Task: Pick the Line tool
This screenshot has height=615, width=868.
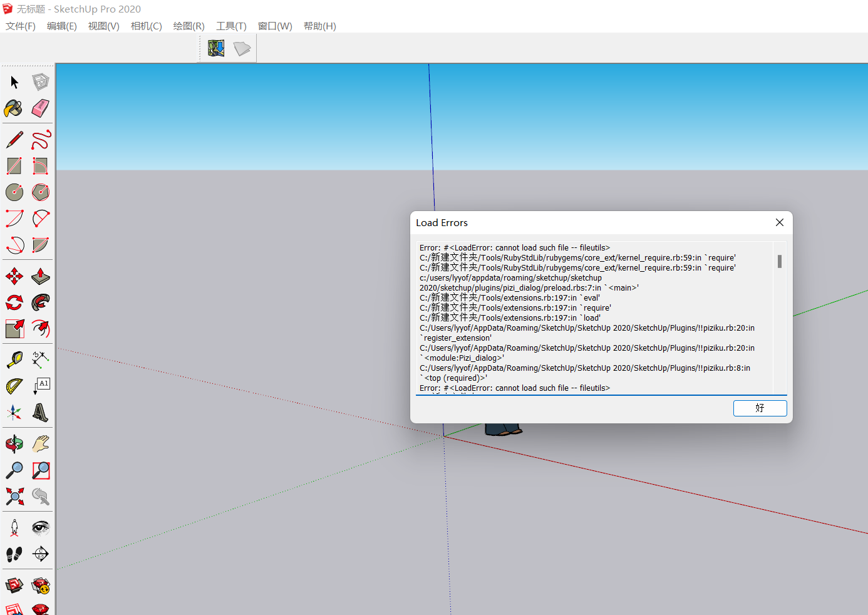Action: point(14,139)
